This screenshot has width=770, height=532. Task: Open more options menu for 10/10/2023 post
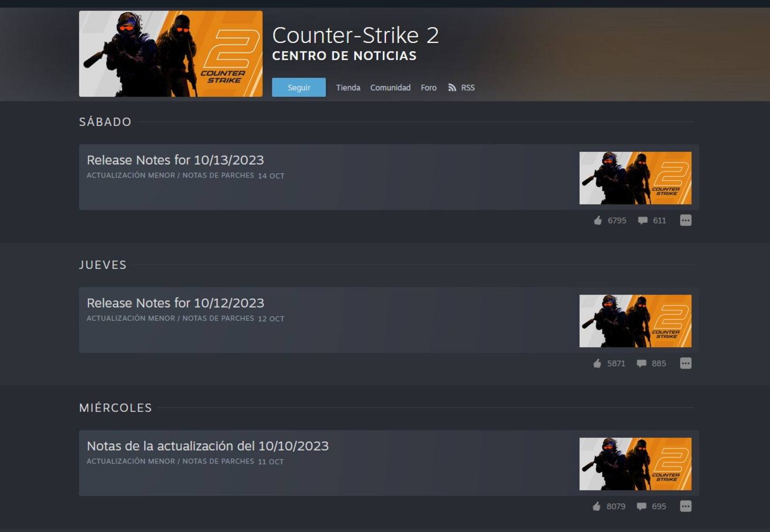click(x=686, y=506)
